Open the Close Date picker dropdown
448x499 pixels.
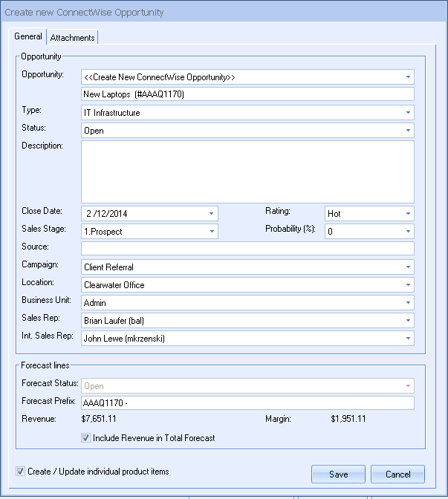point(211,214)
